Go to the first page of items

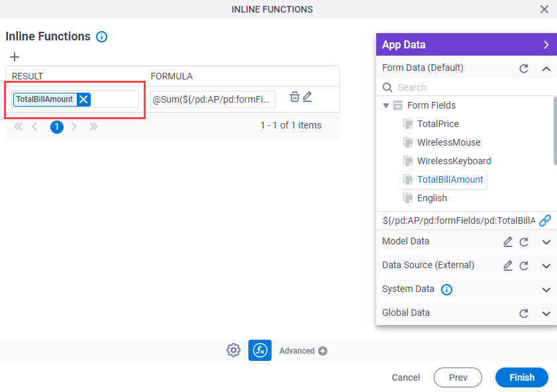tap(18, 126)
